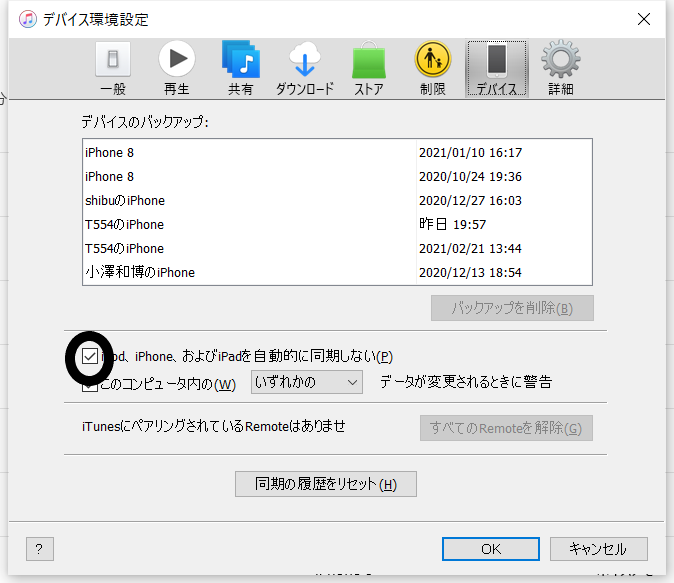Open the 共有 (Sharing) preferences tab
Image resolution: width=674 pixels, height=583 pixels.
click(x=241, y=69)
